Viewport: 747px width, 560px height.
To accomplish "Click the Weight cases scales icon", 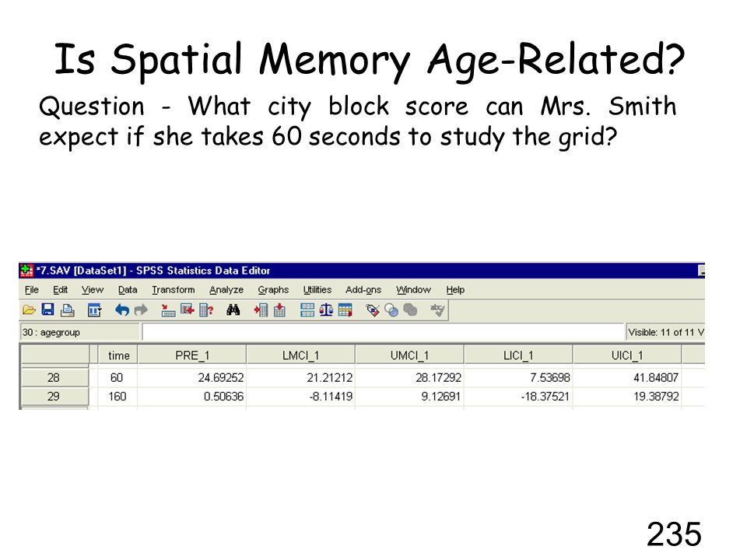I will tap(326, 310).
